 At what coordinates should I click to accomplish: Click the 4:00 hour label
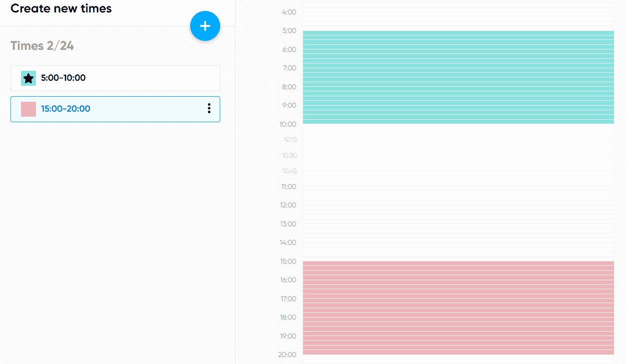(x=289, y=12)
